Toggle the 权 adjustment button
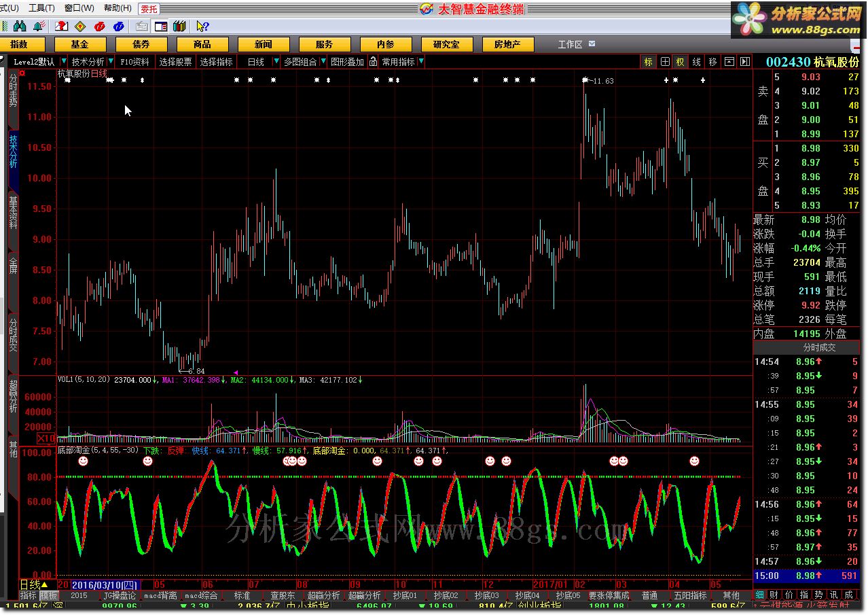The width and height of the screenshot is (868, 615). [681, 62]
